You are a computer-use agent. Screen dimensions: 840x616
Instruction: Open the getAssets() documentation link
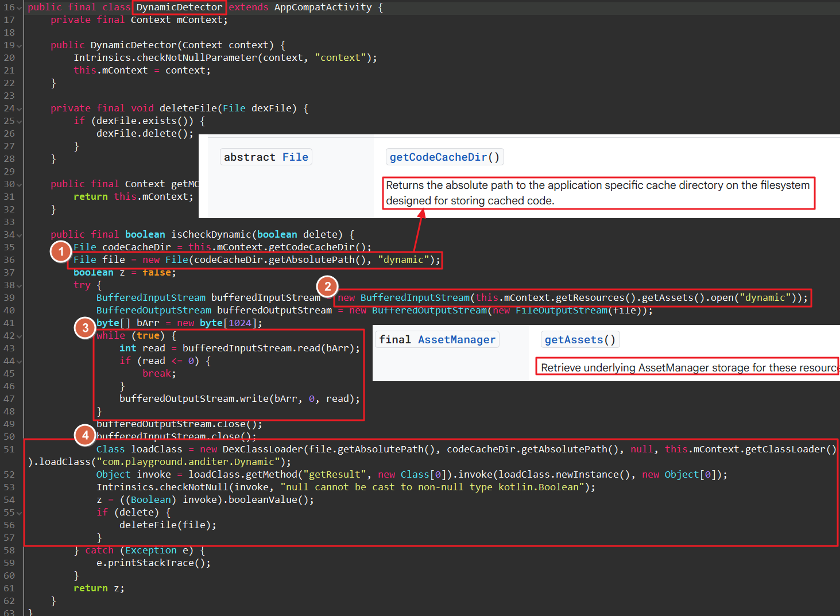tap(580, 340)
